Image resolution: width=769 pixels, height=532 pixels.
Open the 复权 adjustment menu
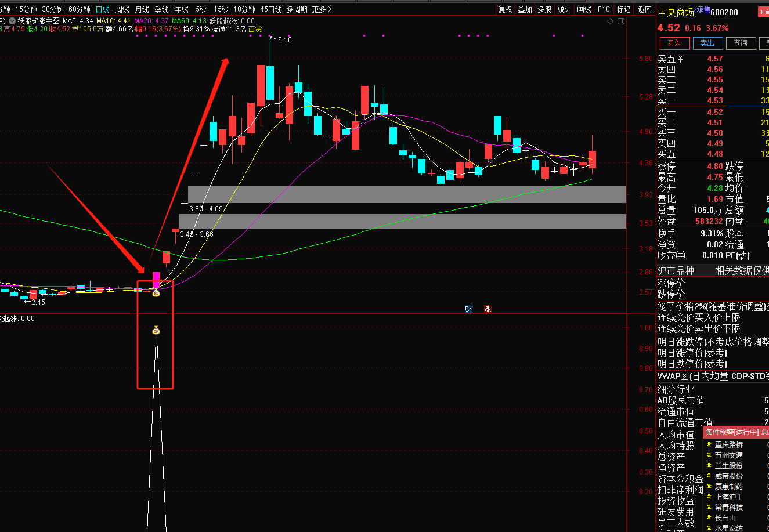[505, 9]
